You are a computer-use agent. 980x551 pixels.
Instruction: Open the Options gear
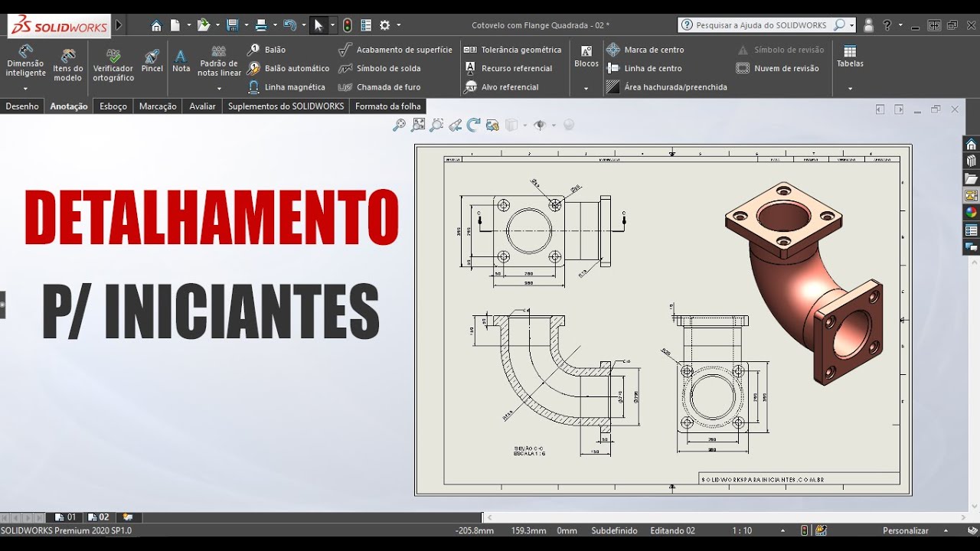(x=385, y=25)
